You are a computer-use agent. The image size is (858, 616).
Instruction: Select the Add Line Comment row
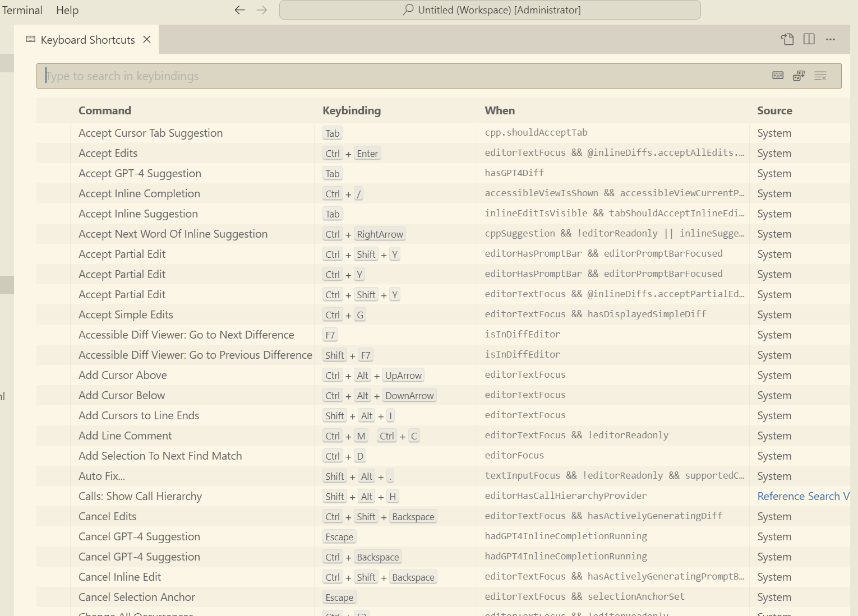click(x=443, y=436)
